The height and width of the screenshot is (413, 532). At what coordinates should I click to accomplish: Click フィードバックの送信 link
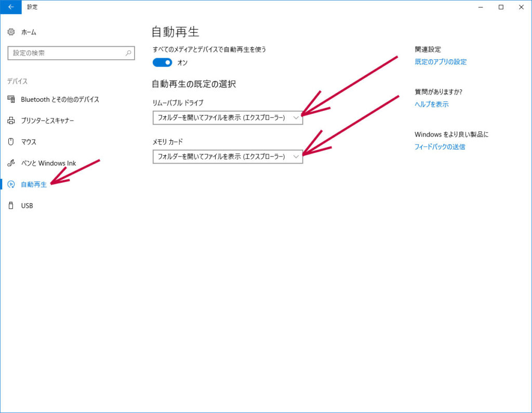coord(440,146)
